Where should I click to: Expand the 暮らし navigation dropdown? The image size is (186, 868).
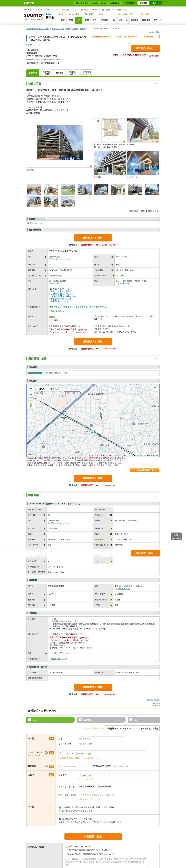[x=157, y=20]
